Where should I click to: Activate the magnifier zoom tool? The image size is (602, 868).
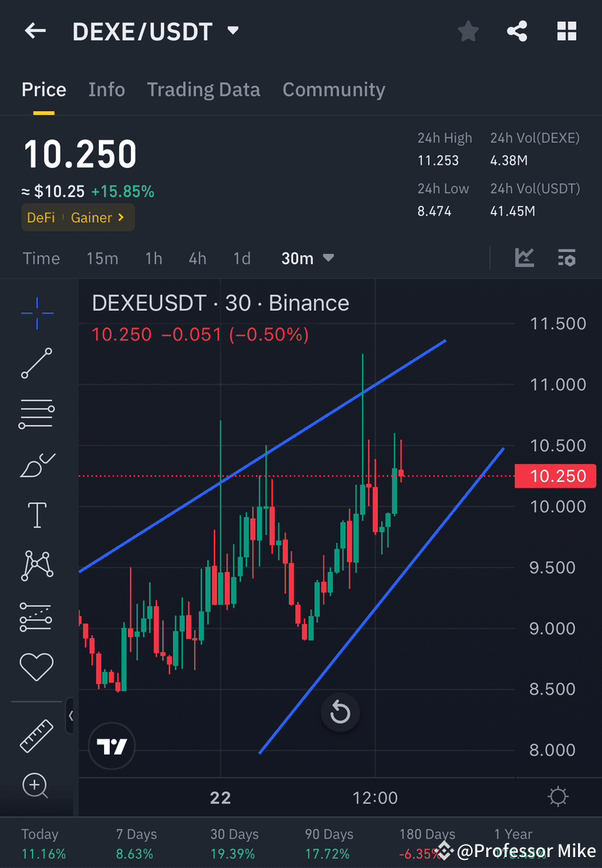pos(36,786)
